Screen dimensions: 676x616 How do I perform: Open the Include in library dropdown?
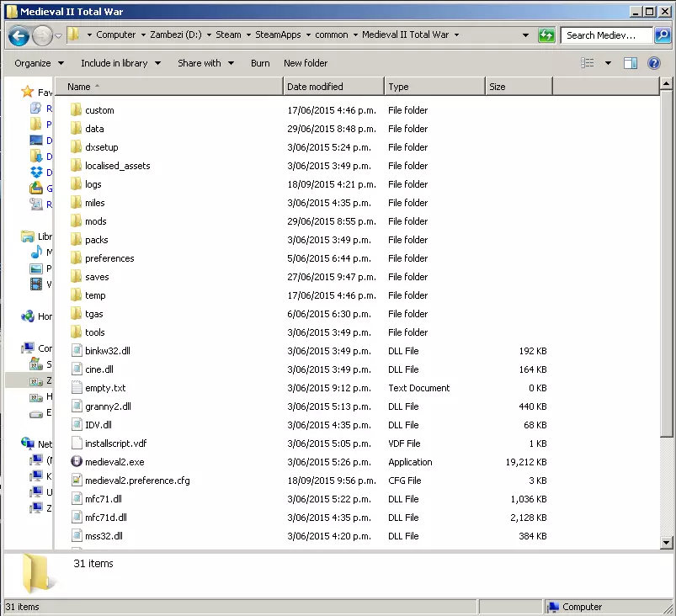pos(120,63)
